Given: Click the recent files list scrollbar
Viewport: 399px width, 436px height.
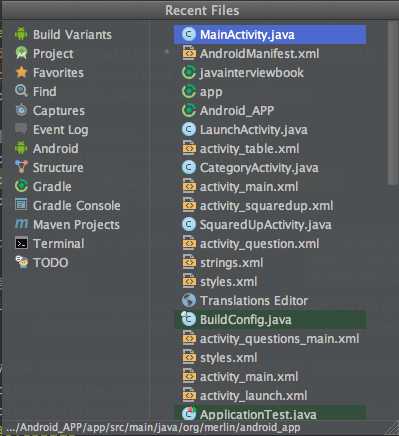Looking at the screenshot, I should click(393, 103).
